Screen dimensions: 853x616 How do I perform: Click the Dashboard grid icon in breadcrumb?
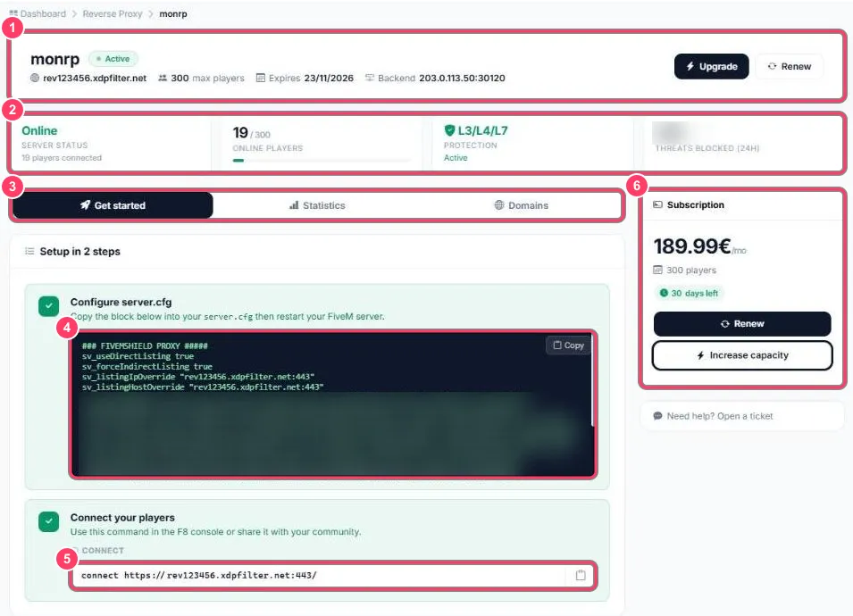coord(13,13)
